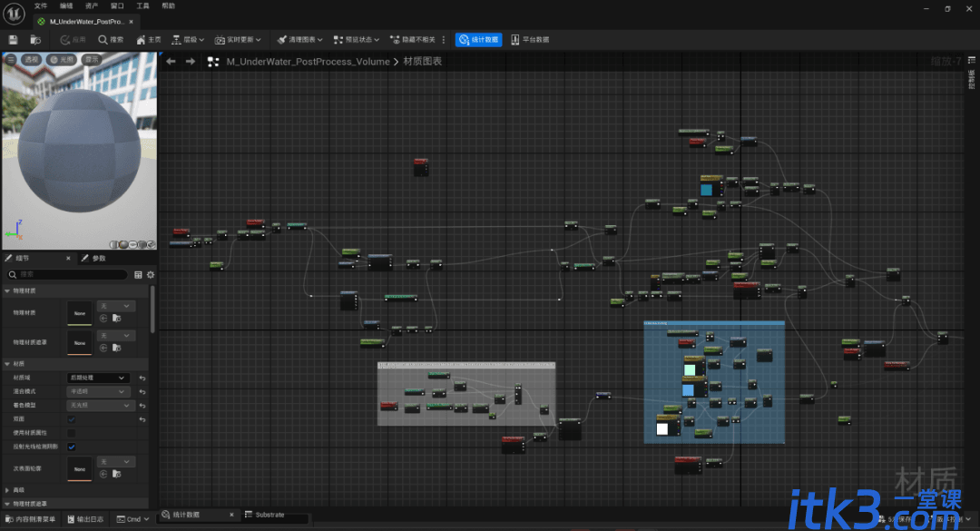Screen dimensions: 980x531
Task: Open the 文件 (File) menu
Action: click(x=41, y=5)
